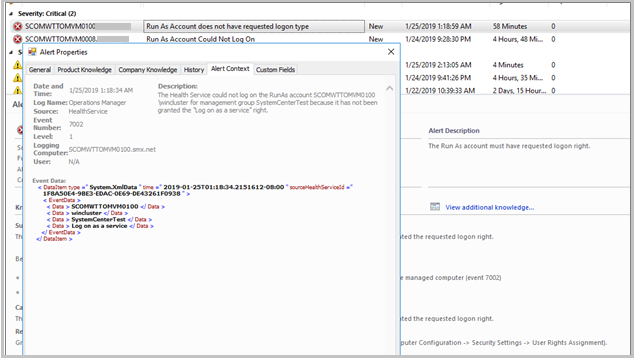Switch to the Product Knowledge tab
The width and height of the screenshot is (635, 362).
click(84, 70)
